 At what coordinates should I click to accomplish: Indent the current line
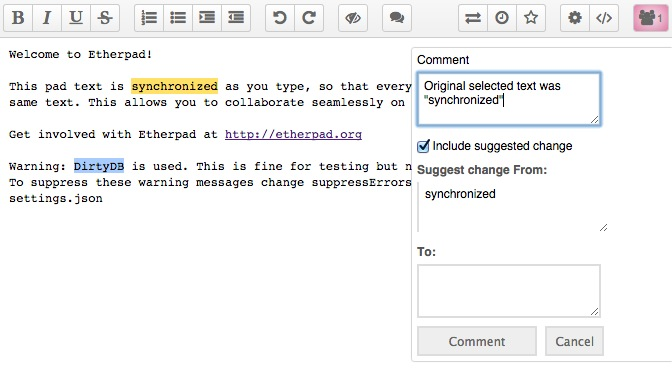[207, 18]
